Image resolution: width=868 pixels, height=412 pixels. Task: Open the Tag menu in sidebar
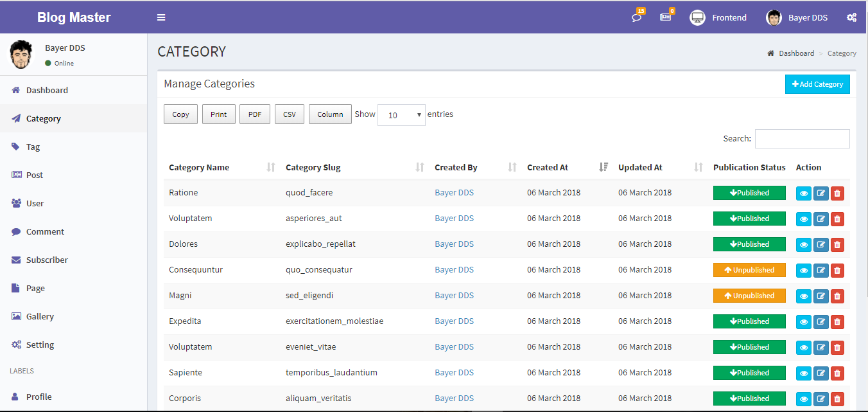click(33, 147)
